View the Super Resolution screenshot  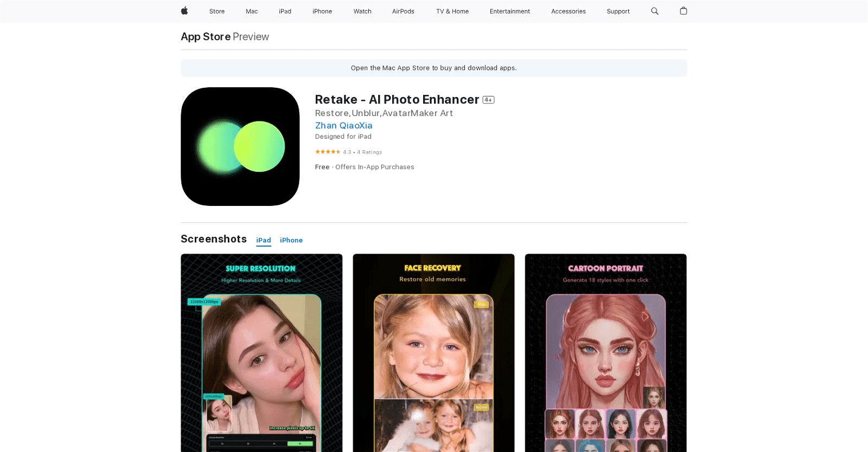(x=261, y=352)
